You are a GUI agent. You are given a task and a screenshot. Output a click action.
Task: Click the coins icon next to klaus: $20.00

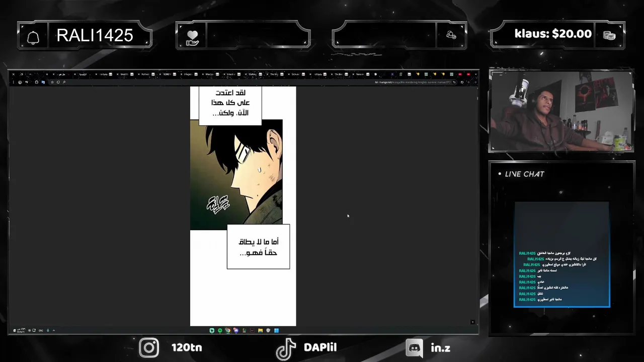coord(609,35)
